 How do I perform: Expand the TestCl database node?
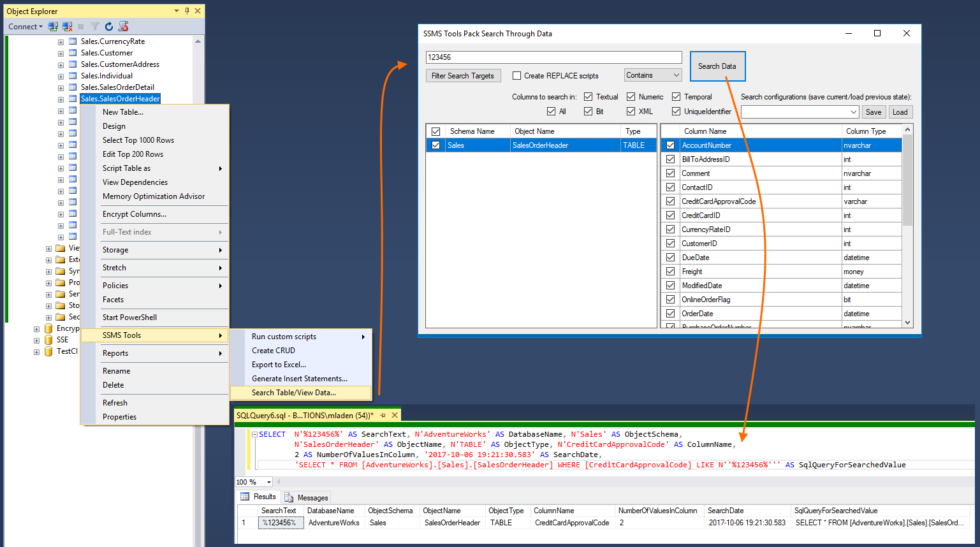click(36, 352)
